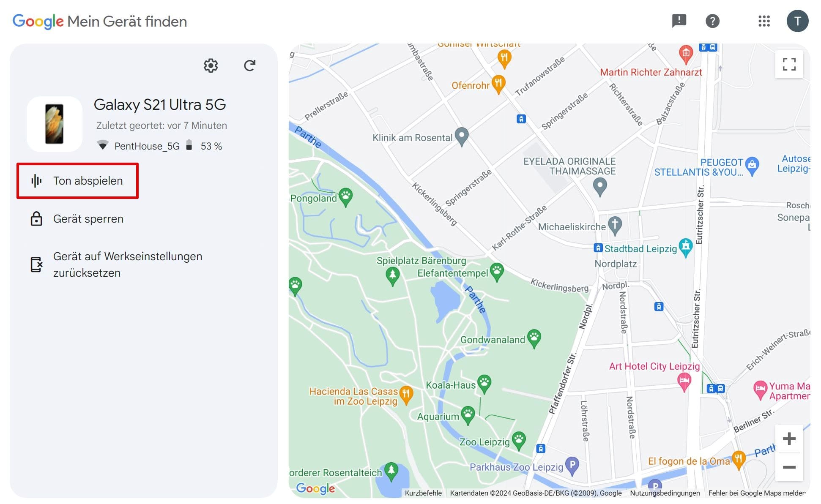Open the Nutzungsbedingungen link

coord(665,493)
